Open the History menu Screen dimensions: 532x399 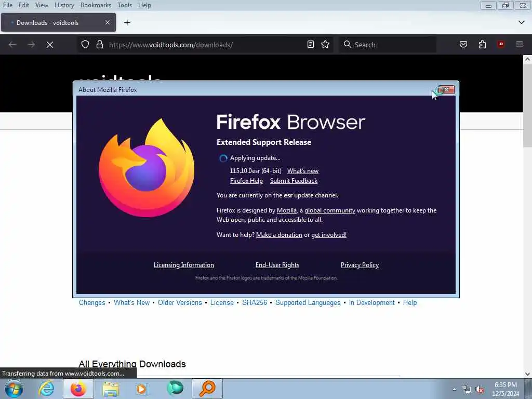[64, 5]
